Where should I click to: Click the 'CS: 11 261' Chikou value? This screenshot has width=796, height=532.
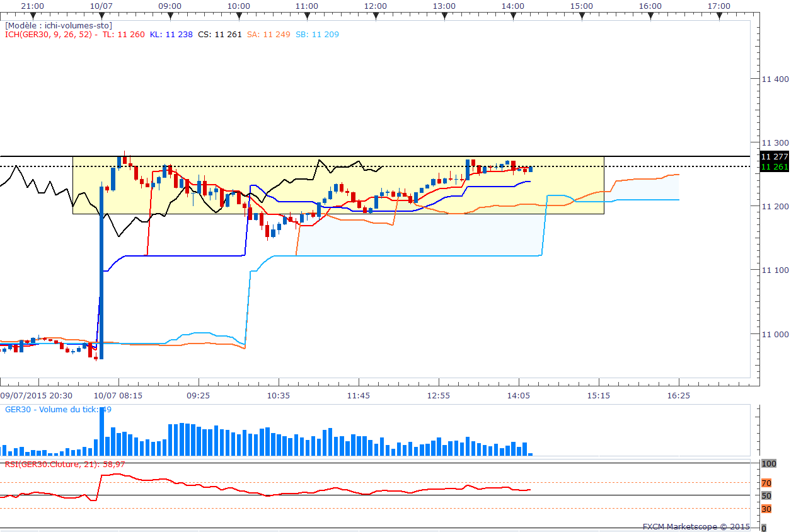coord(220,34)
